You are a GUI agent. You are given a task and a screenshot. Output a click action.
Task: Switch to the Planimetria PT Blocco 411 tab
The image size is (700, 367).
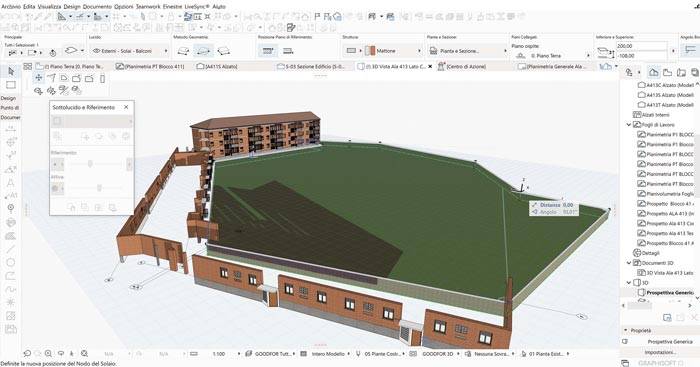[x=150, y=66]
